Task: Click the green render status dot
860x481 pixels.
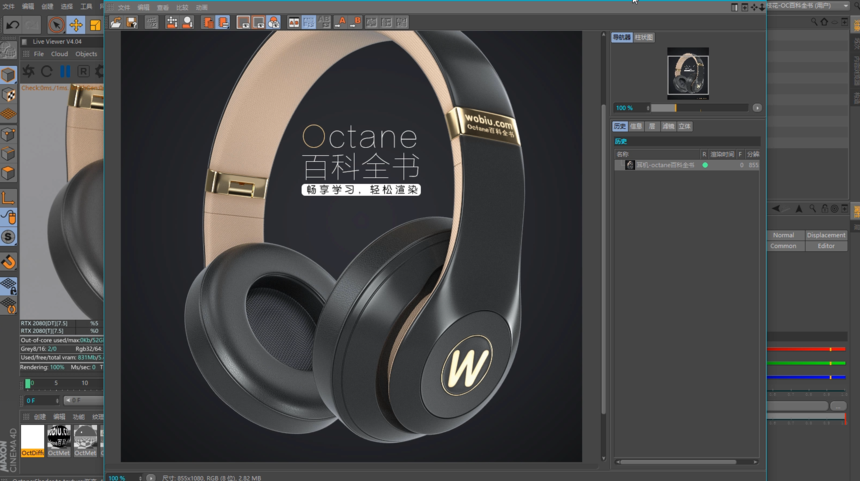Action: (x=705, y=165)
